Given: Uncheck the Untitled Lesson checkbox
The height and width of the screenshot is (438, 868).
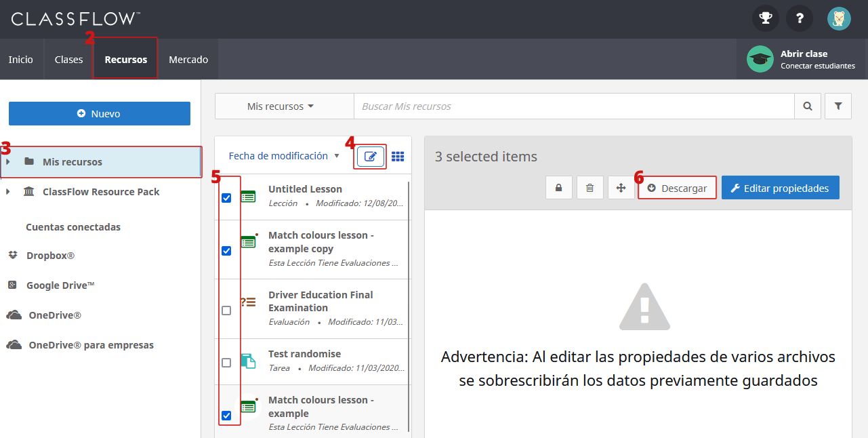Looking at the screenshot, I should [226, 197].
